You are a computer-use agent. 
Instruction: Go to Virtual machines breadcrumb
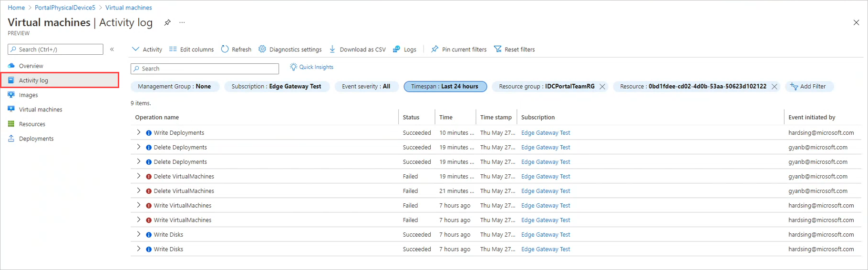coord(129,8)
